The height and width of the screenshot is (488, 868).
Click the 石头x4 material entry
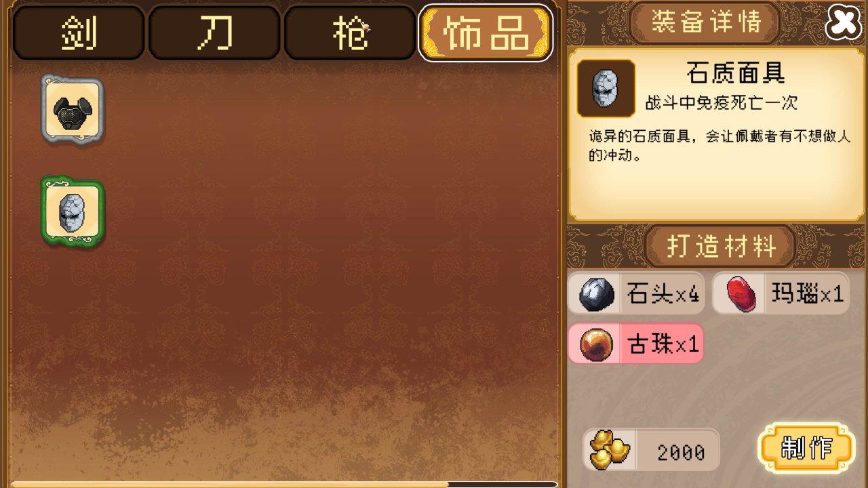pos(637,294)
